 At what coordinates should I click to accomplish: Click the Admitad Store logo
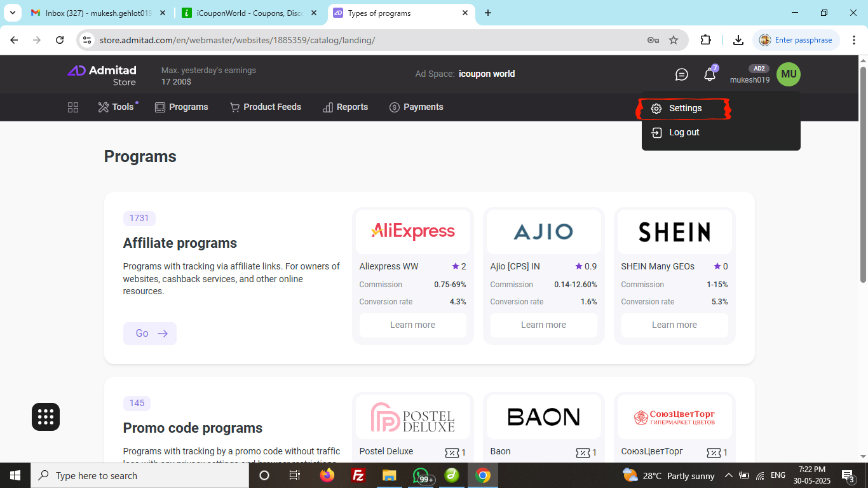(102, 75)
